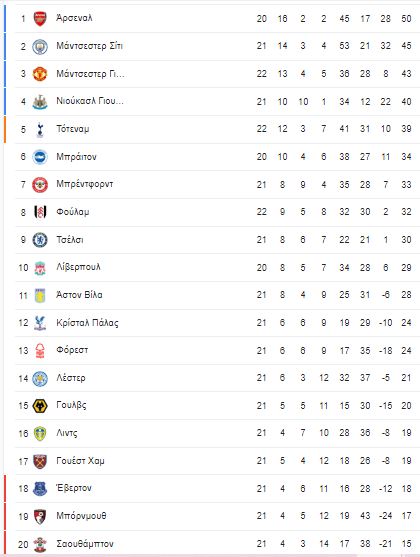Screen dimensions: 420x557
Task: Click Arsenal's 50 points value
Action: click(x=406, y=18)
